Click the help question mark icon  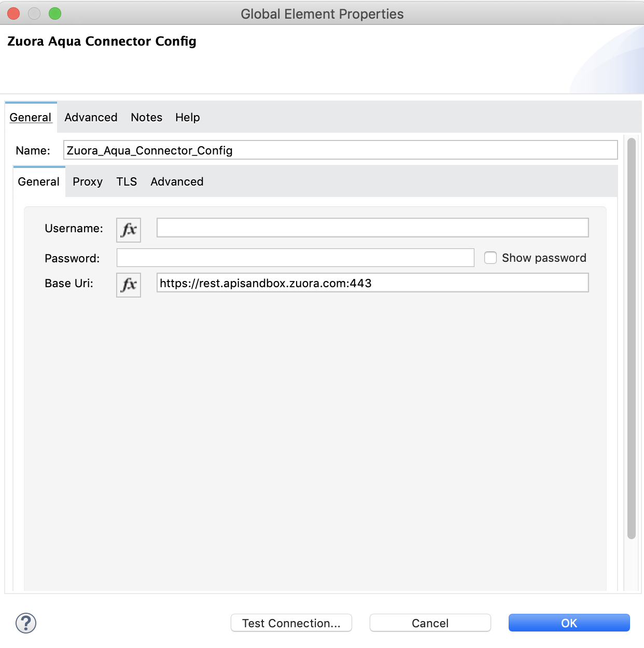[x=27, y=623]
